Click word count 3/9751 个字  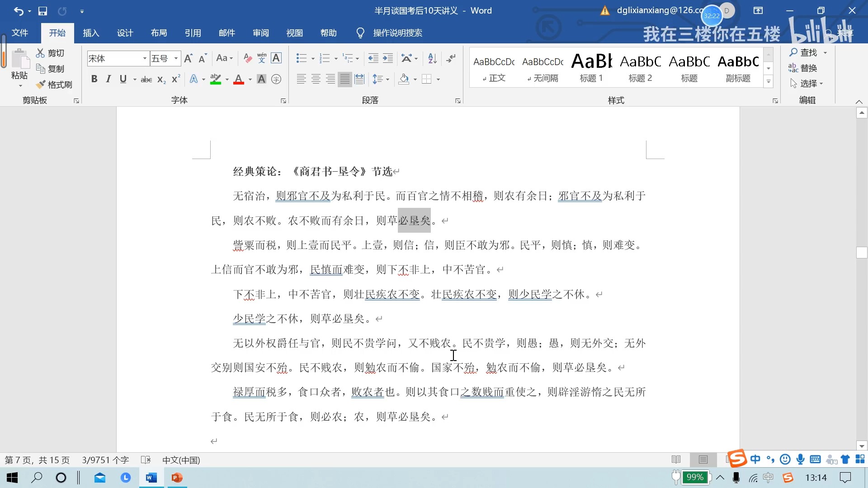pyautogui.click(x=105, y=460)
